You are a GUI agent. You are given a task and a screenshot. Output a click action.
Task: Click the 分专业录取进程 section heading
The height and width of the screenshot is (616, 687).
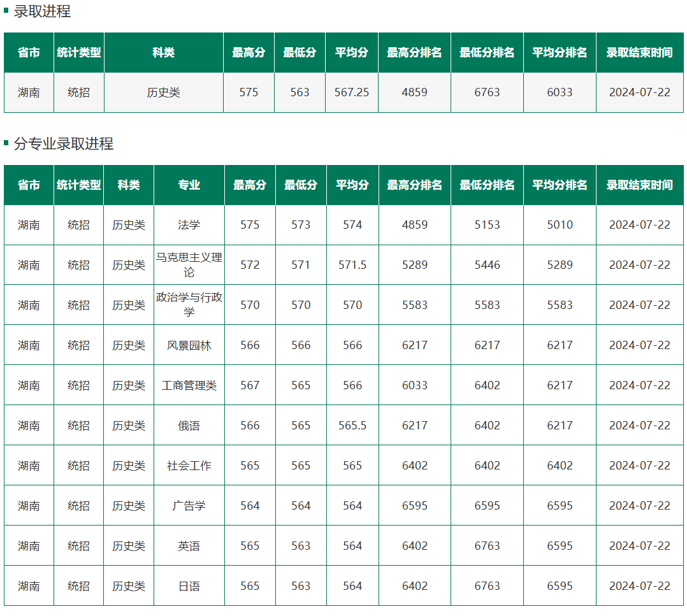pos(64,143)
